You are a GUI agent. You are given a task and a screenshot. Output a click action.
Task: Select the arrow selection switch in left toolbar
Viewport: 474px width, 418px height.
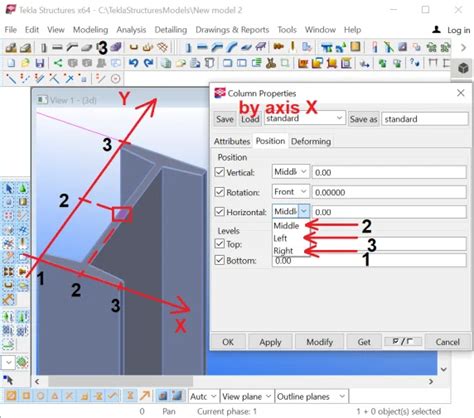click(9, 189)
